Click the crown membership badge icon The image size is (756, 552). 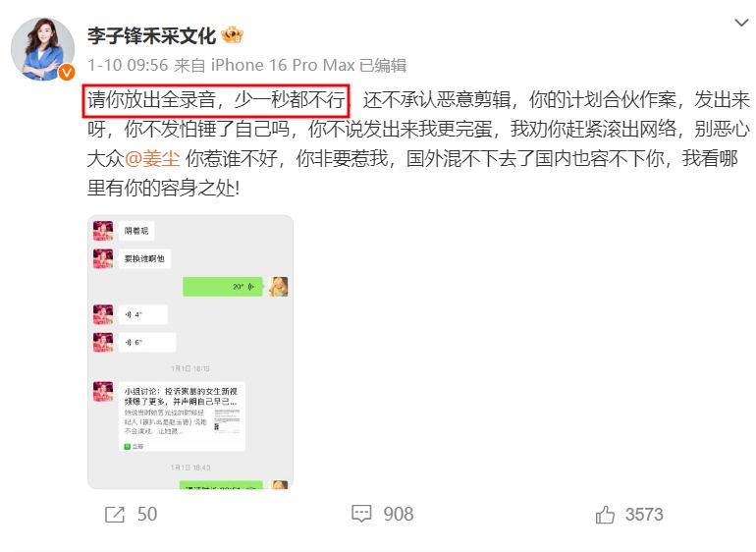tap(232, 35)
